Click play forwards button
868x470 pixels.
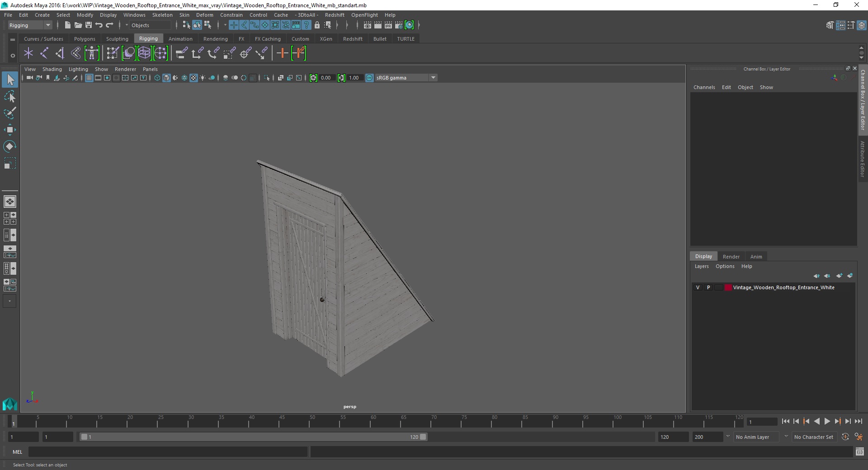tap(827, 421)
